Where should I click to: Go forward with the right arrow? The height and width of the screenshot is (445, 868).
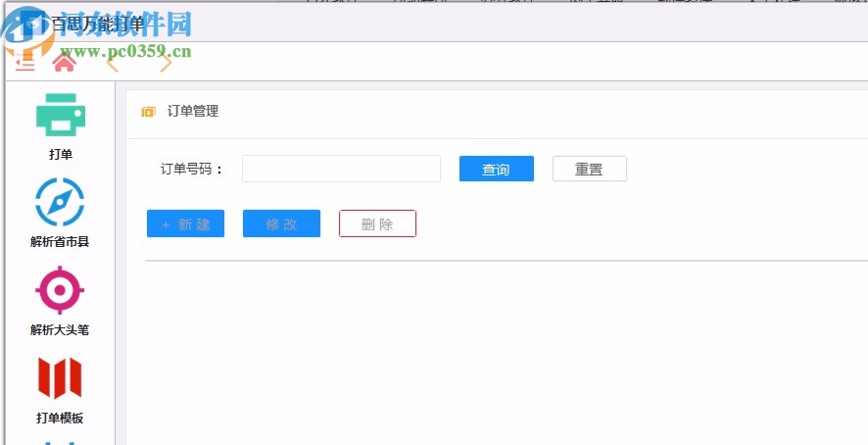[x=166, y=63]
